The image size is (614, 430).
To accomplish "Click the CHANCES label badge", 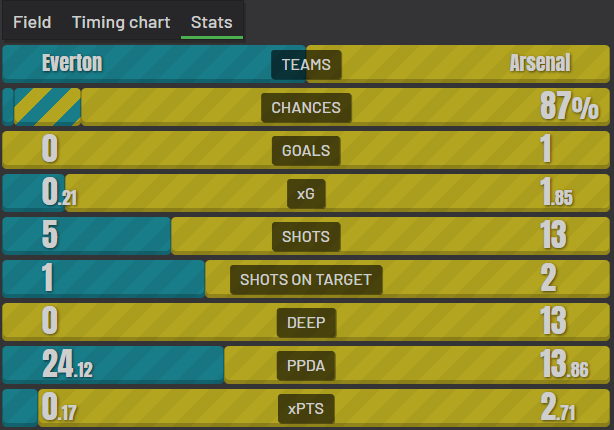I will coord(306,108).
